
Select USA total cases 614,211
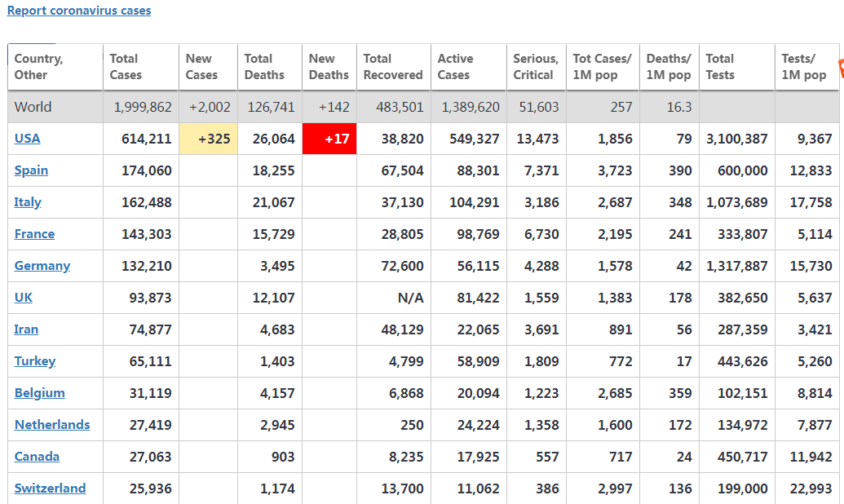pos(141,139)
